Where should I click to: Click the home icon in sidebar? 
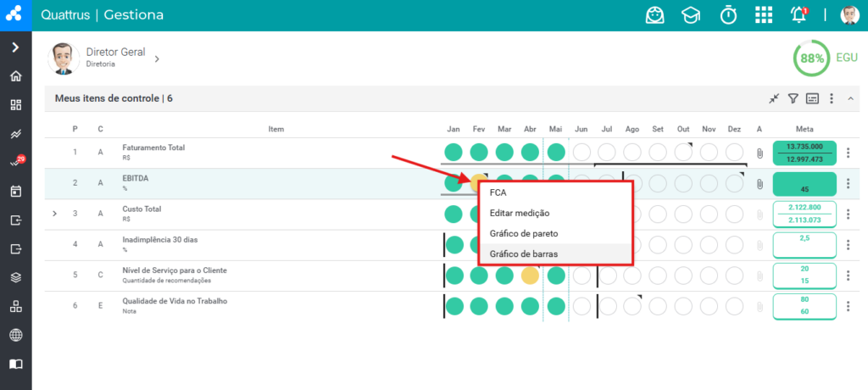tap(16, 76)
